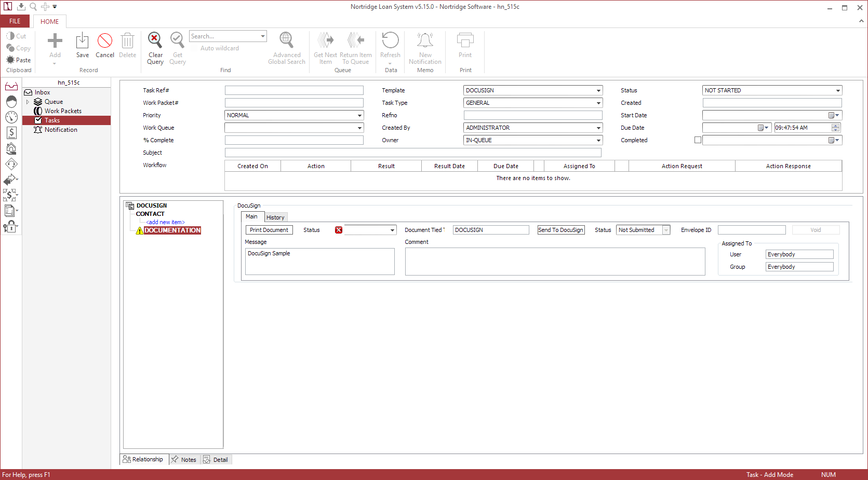Select the Main tab in DocuSign
This screenshot has height=480, width=868.
point(252,216)
